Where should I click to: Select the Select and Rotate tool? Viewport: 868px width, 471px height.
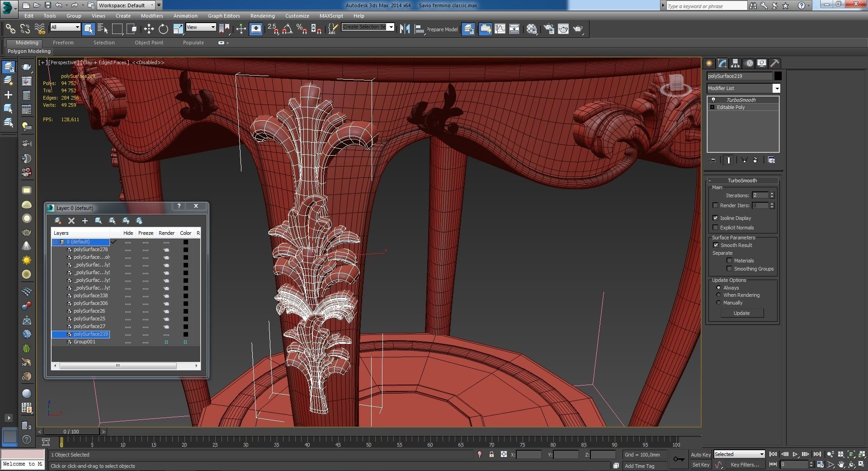[163, 29]
